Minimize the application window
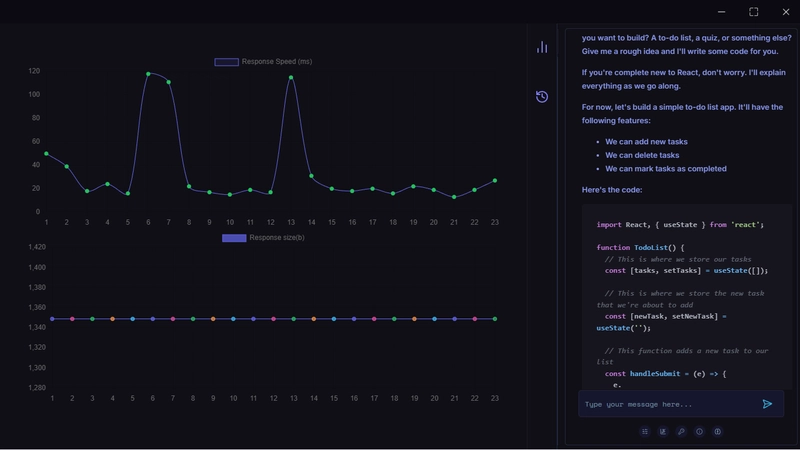Image resolution: width=800 pixels, height=450 pixels. click(x=721, y=12)
